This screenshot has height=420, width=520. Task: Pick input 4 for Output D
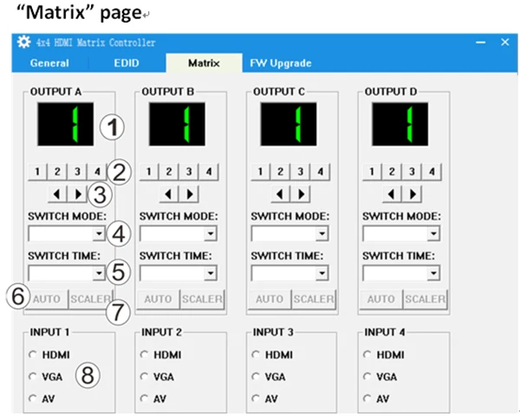(432, 171)
